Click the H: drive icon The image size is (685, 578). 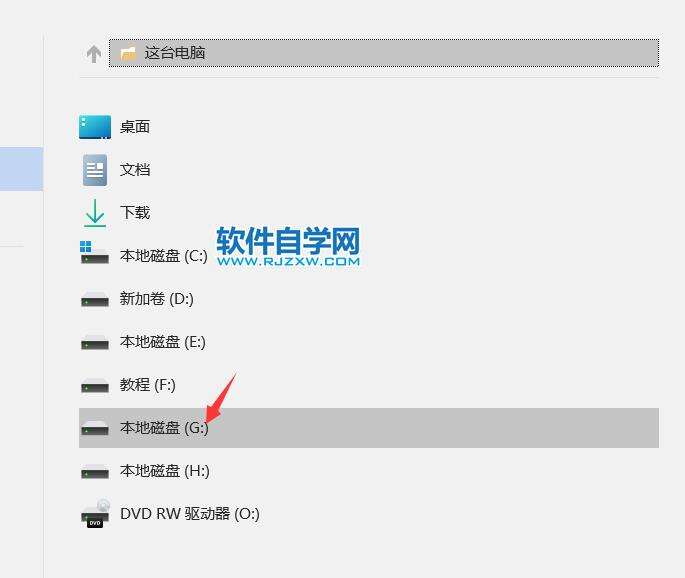(x=95, y=472)
